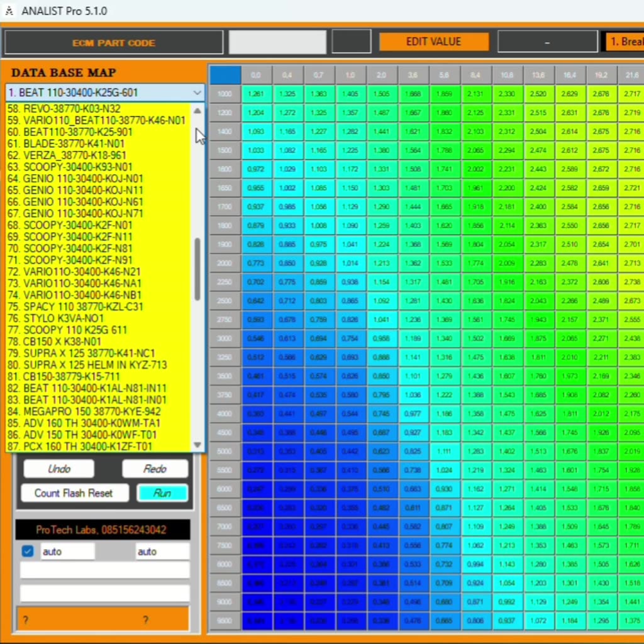The height and width of the screenshot is (644, 644).
Task: Select the 3000 RPM row header
Action: coord(225,338)
